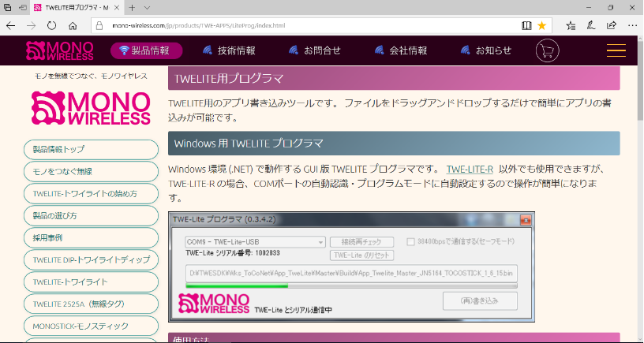Open TWELITE-トワイライト sidebar link

coord(92,281)
